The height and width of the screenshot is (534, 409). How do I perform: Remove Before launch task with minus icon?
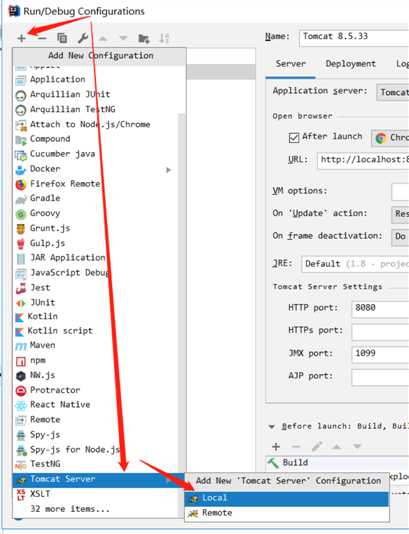(x=296, y=447)
